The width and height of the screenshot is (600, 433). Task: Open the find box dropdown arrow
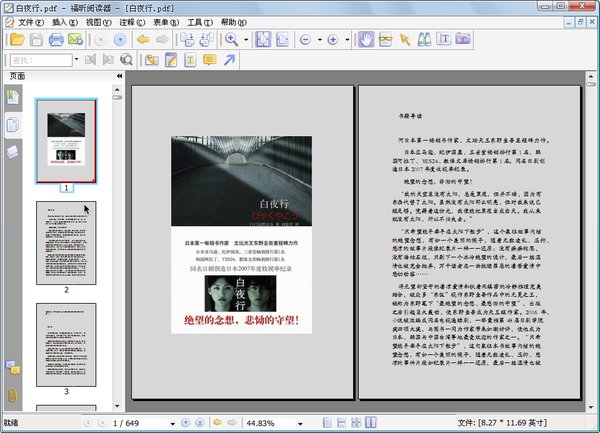pyautogui.click(x=78, y=60)
